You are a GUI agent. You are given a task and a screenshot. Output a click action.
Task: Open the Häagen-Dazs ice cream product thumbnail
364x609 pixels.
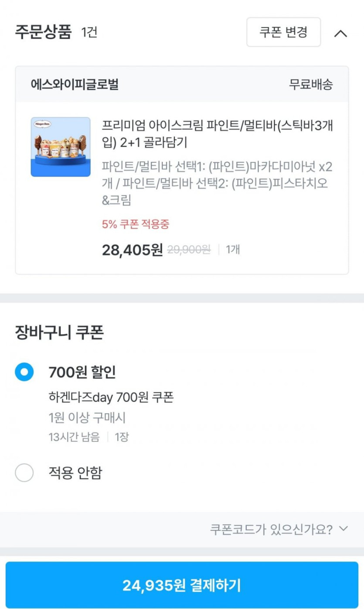click(x=61, y=147)
